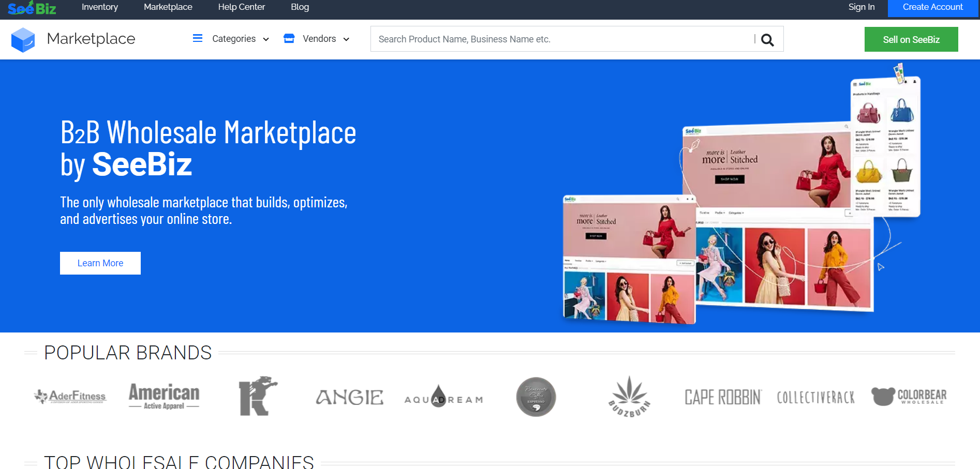The width and height of the screenshot is (980, 469).
Task: Click the POPULAR BRANDS heading
Action: (128, 353)
